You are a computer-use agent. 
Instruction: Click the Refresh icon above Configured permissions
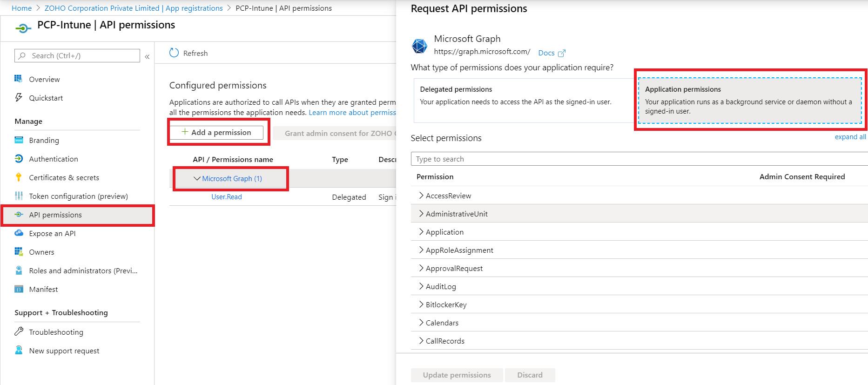174,53
